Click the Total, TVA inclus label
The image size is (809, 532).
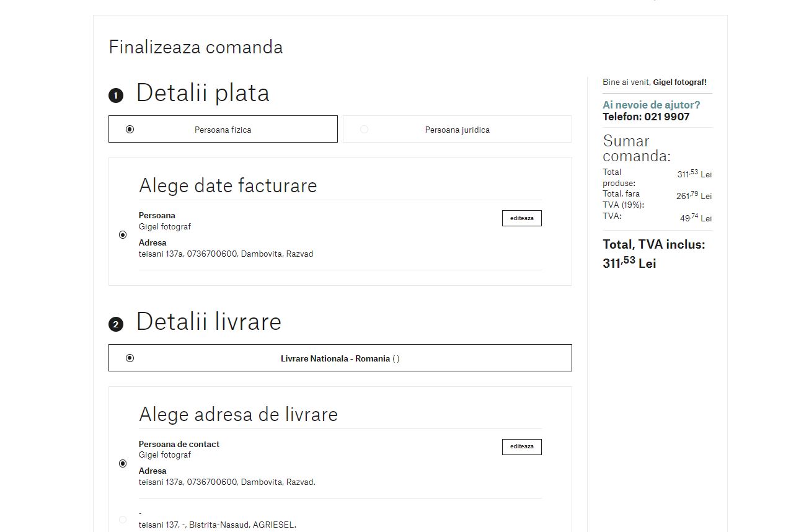pyautogui.click(x=653, y=244)
